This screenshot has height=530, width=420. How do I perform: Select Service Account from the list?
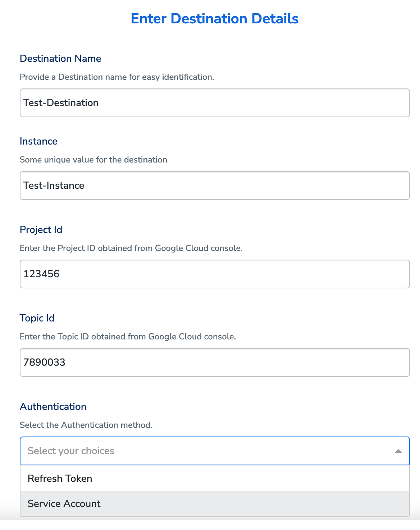click(x=64, y=503)
